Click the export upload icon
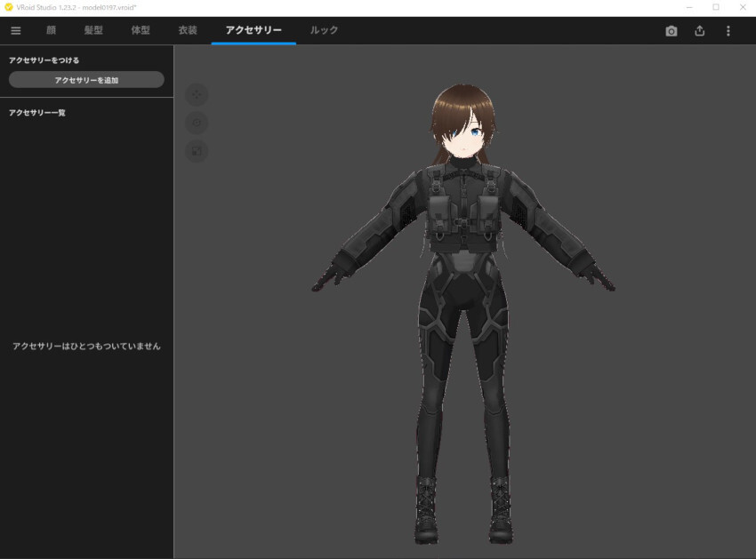756x559 pixels. [x=700, y=31]
